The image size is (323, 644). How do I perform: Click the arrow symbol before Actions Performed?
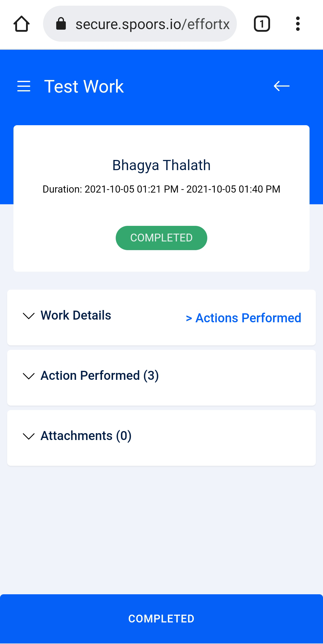(189, 318)
